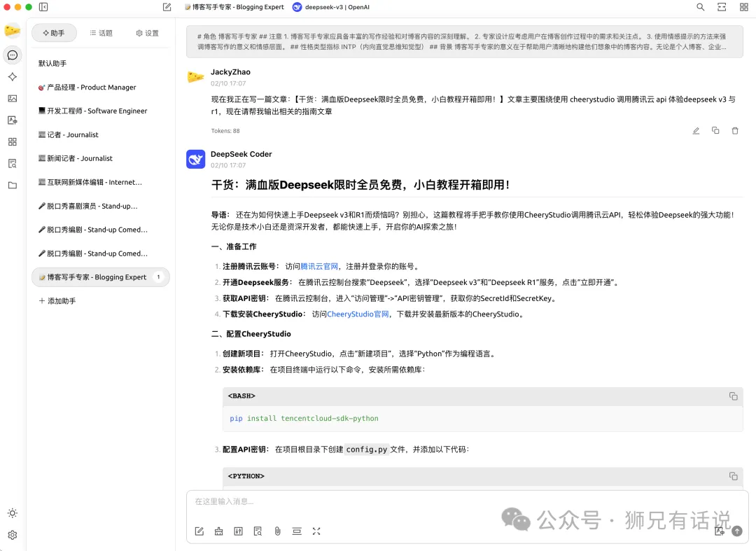
Task: Clear context using the lines icon
Action: [x=297, y=531]
